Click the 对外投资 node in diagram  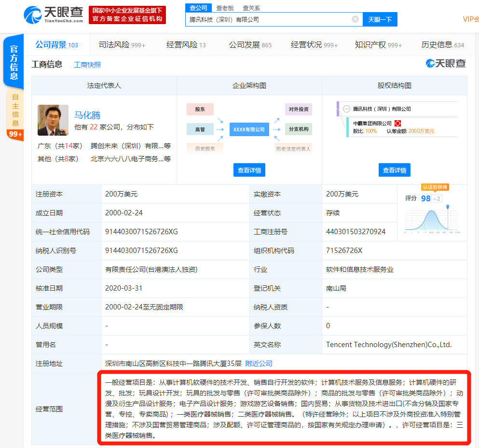[x=299, y=109]
